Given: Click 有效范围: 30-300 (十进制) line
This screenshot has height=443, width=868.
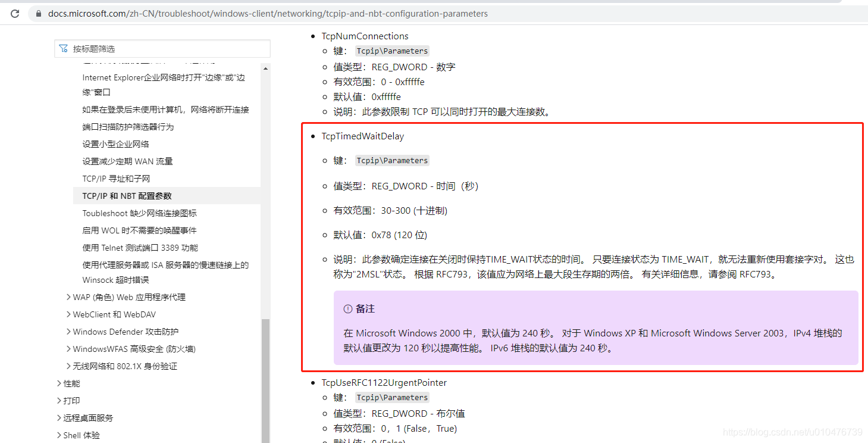Looking at the screenshot, I should (390, 211).
